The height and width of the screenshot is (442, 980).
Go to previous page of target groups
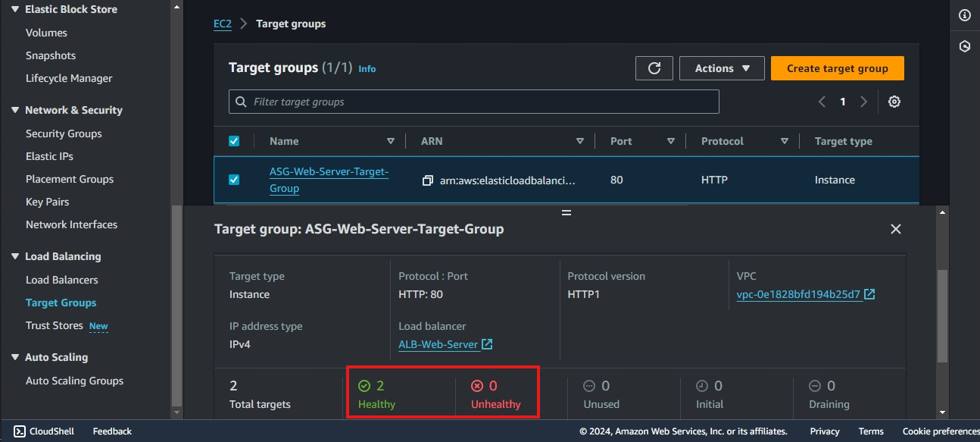point(822,102)
